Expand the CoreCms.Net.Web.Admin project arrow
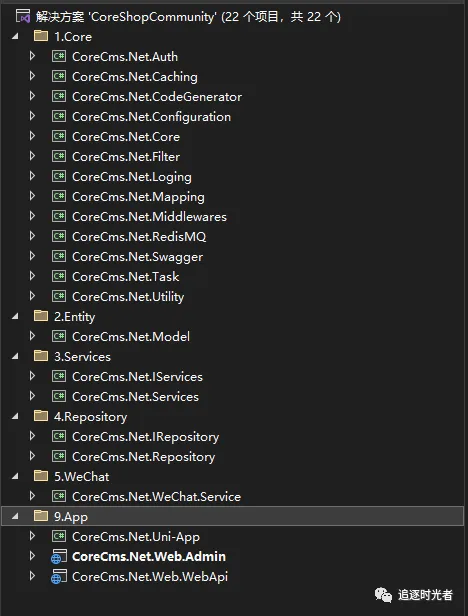This screenshot has width=468, height=616. pyautogui.click(x=33, y=556)
